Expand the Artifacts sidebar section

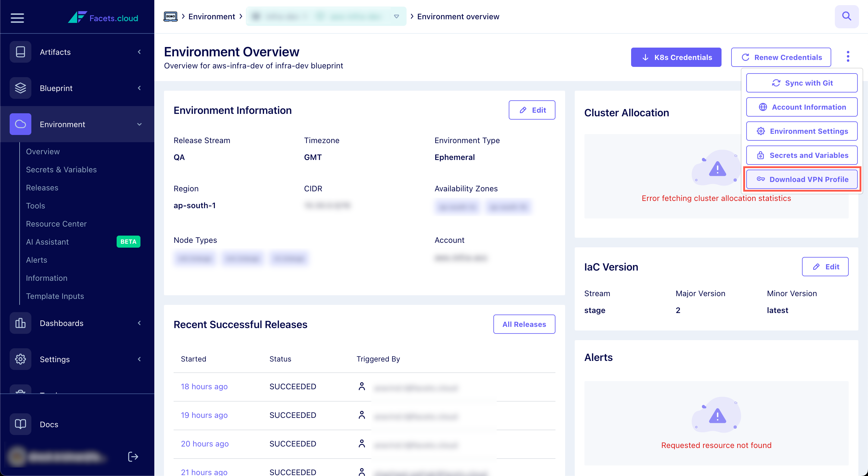139,52
